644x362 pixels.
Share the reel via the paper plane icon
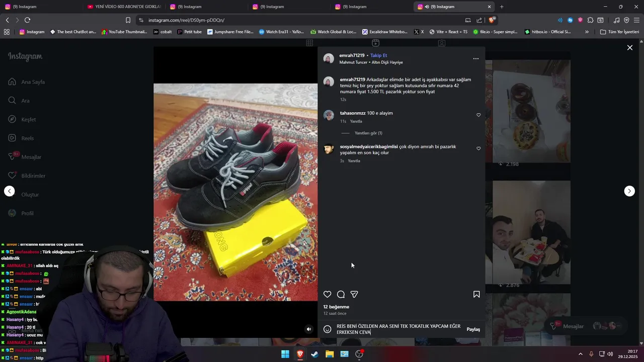click(x=354, y=295)
